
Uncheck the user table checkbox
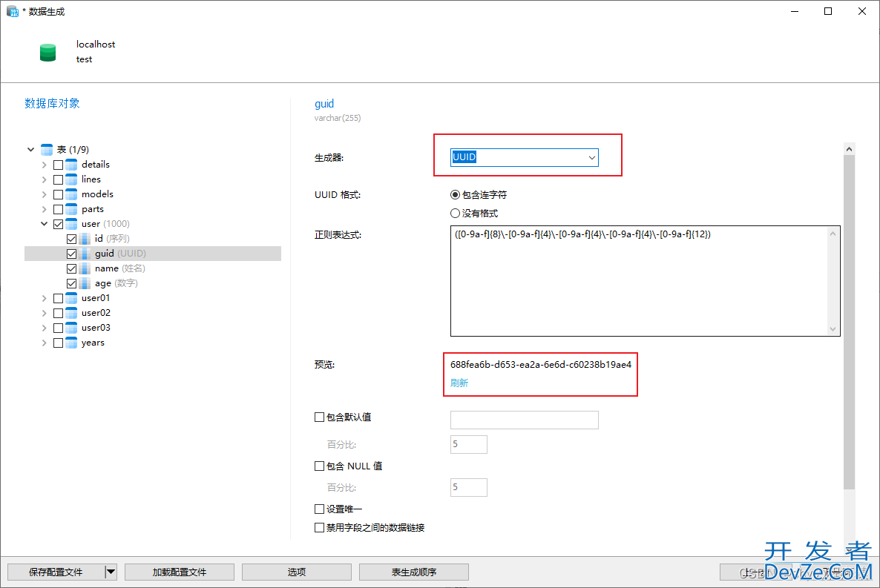(x=59, y=224)
